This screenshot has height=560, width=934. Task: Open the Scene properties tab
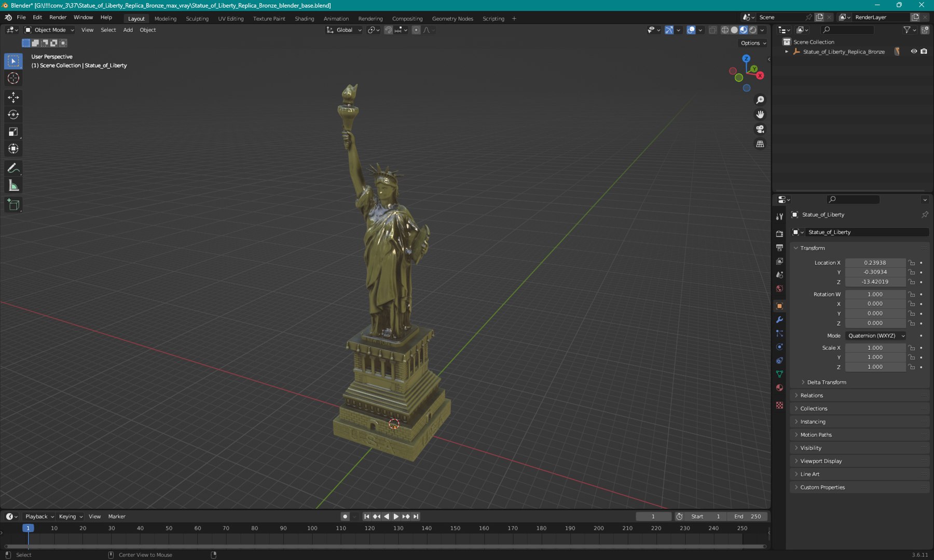779,275
